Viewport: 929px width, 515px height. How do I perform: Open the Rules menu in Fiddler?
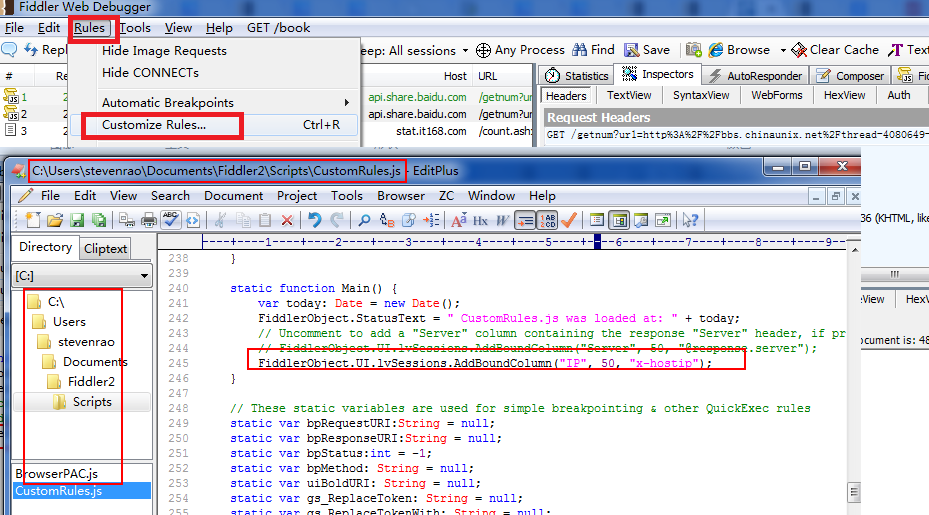(x=89, y=28)
